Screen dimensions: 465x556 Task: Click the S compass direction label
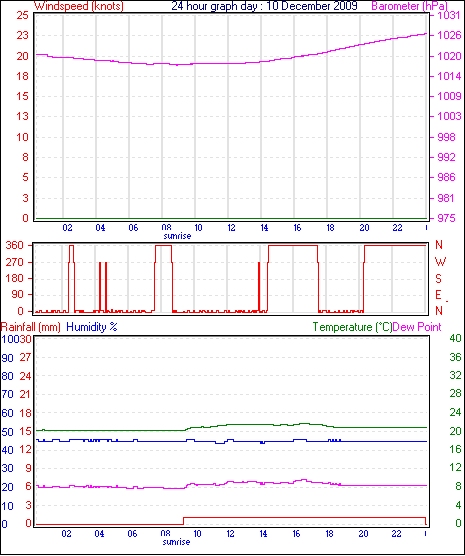(439, 279)
